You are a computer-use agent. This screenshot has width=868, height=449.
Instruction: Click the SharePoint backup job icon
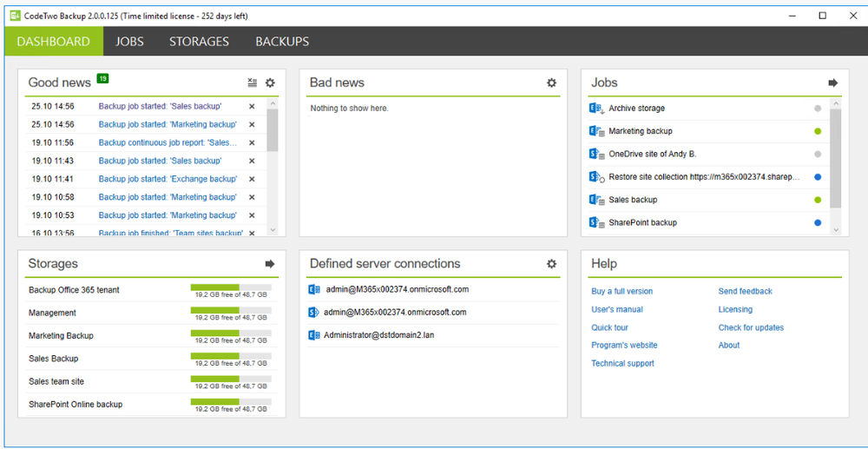tap(597, 222)
